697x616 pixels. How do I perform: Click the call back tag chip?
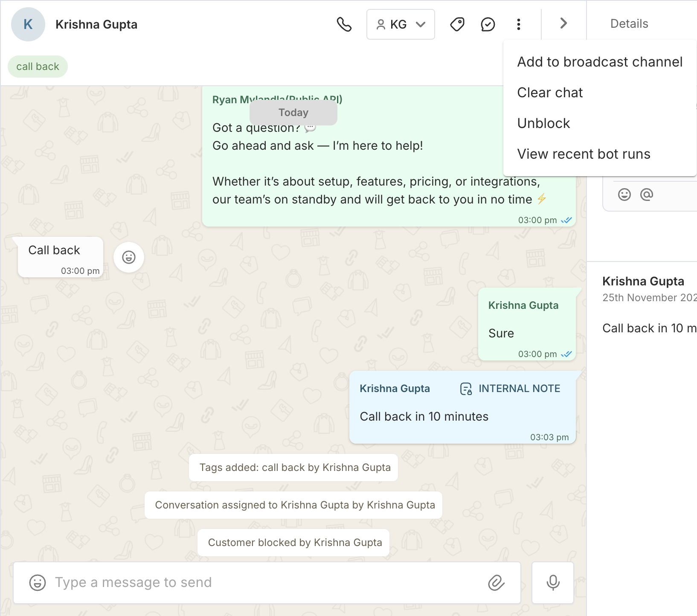point(38,67)
